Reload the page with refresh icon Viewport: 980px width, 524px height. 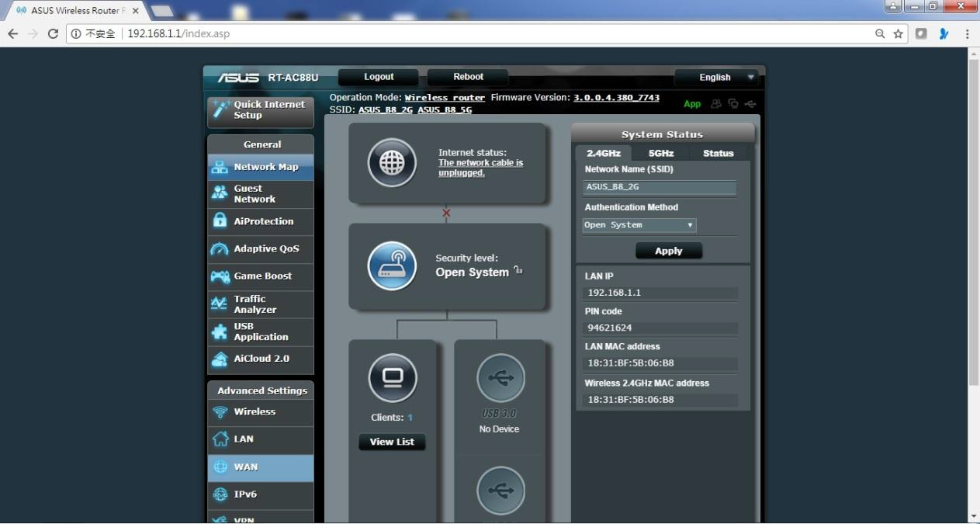tap(53, 33)
